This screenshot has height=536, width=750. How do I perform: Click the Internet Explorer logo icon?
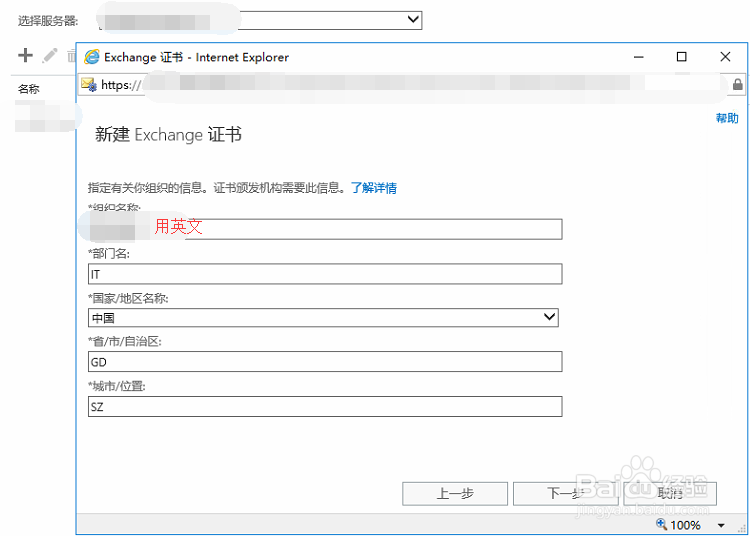[91, 57]
